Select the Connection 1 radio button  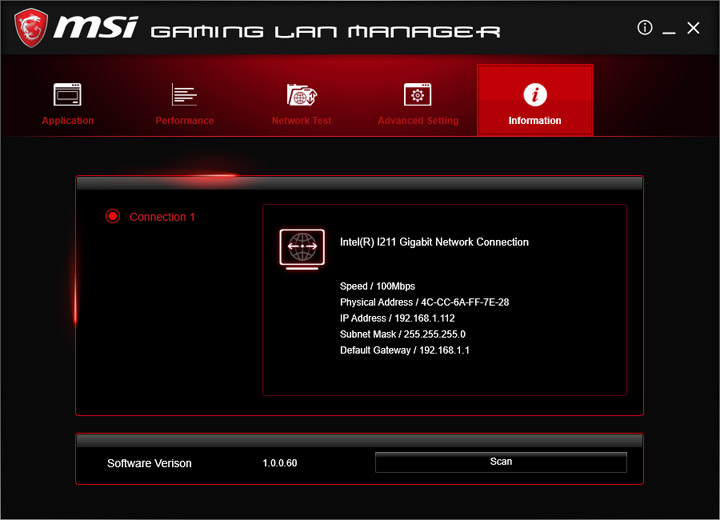pyautogui.click(x=112, y=216)
